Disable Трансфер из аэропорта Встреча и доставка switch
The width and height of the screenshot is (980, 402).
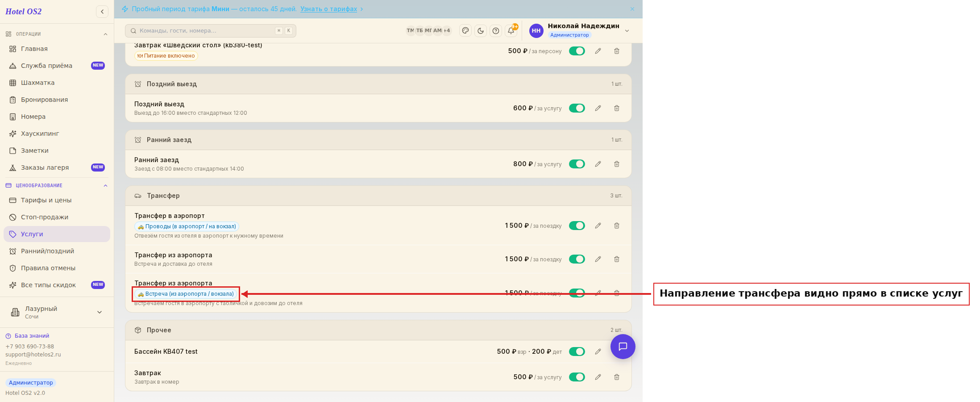click(577, 259)
